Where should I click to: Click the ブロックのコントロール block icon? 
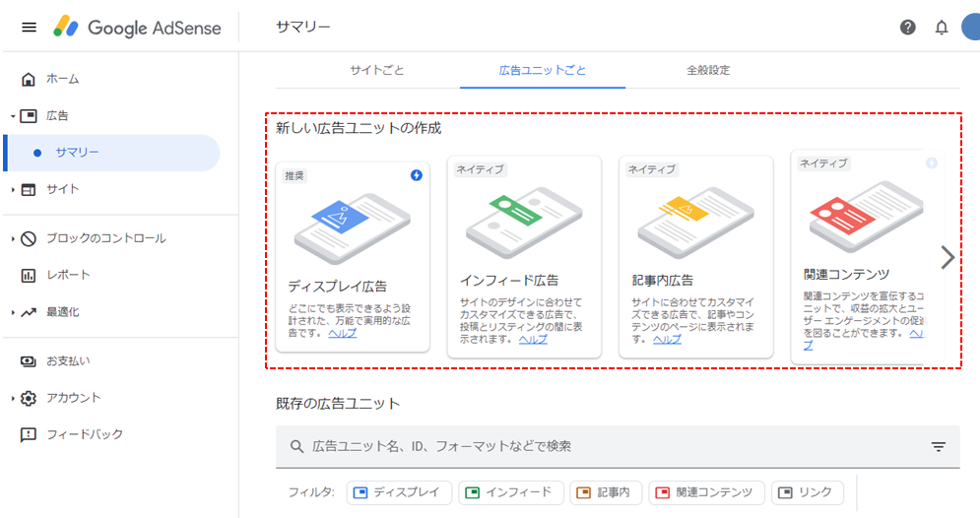coord(29,238)
